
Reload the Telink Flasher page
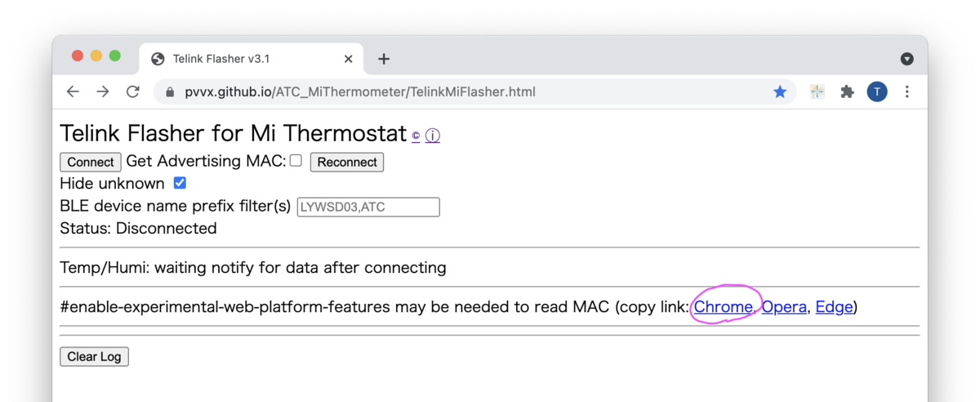133,92
